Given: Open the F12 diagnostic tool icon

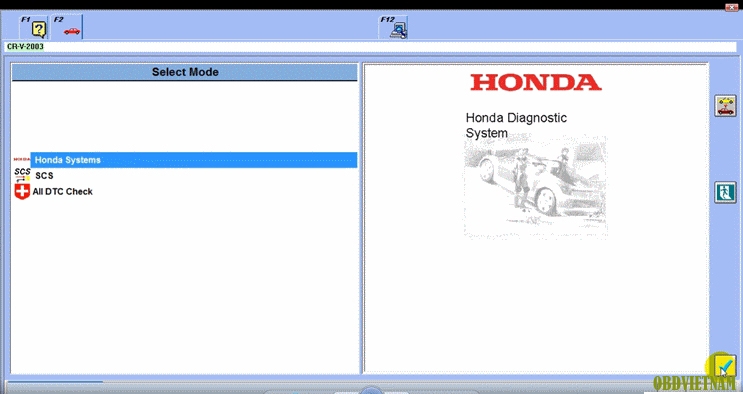Looking at the screenshot, I should click(x=394, y=27).
